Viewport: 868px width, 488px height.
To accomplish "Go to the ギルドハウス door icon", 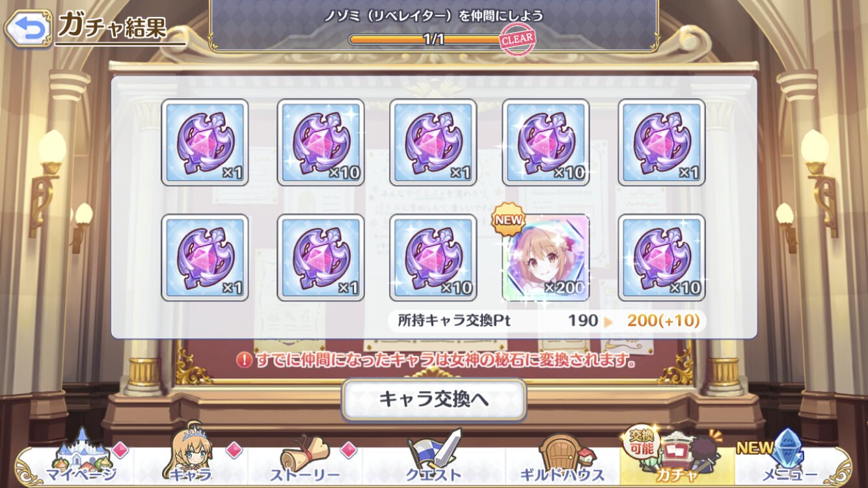I will [561, 457].
